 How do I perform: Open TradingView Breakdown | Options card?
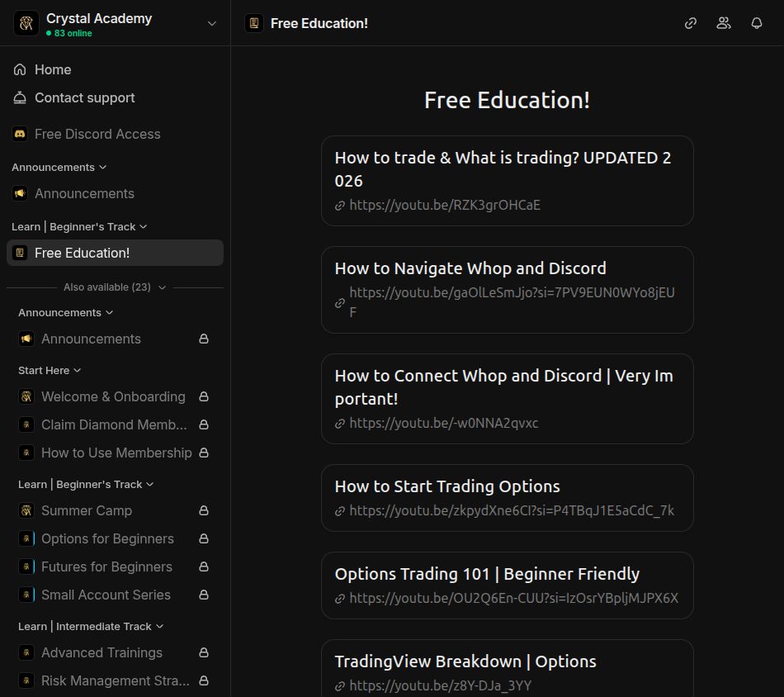click(507, 668)
